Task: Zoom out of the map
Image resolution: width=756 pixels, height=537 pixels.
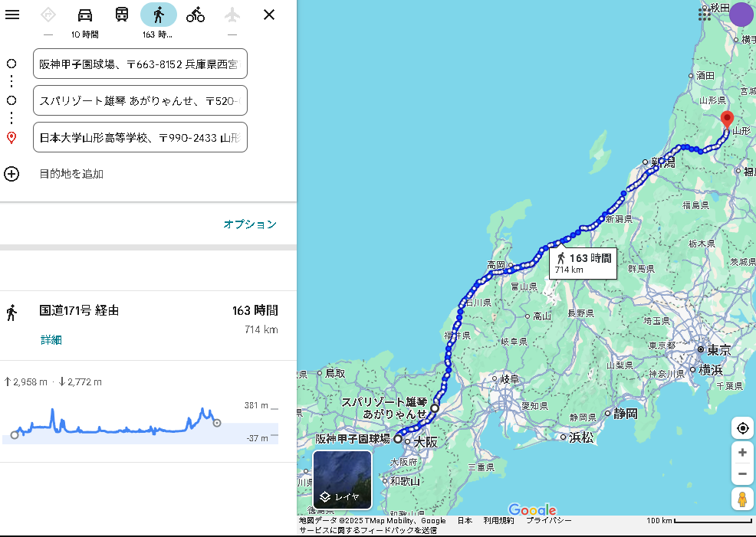Action: click(x=742, y=474)
